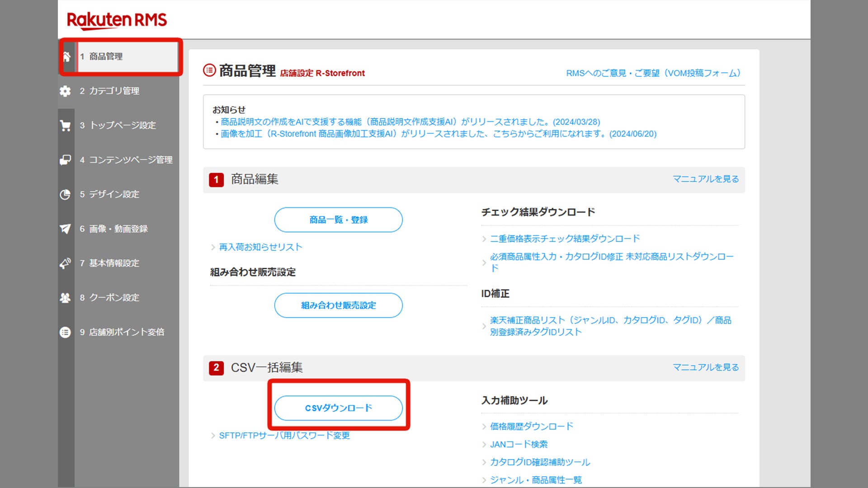Open the 楽天補正商品リスト link
Screen dimensions: 868x488
pyautogui.click(x=611, y=326)
